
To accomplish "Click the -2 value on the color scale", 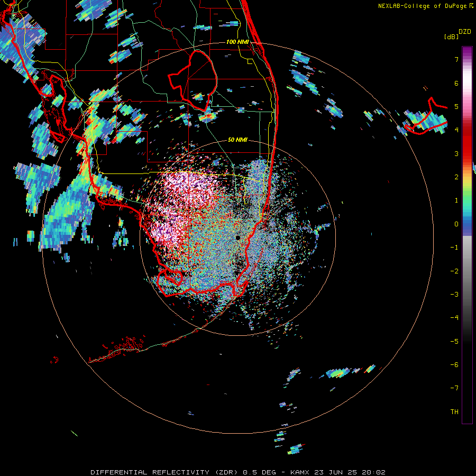I will [454, 271].
